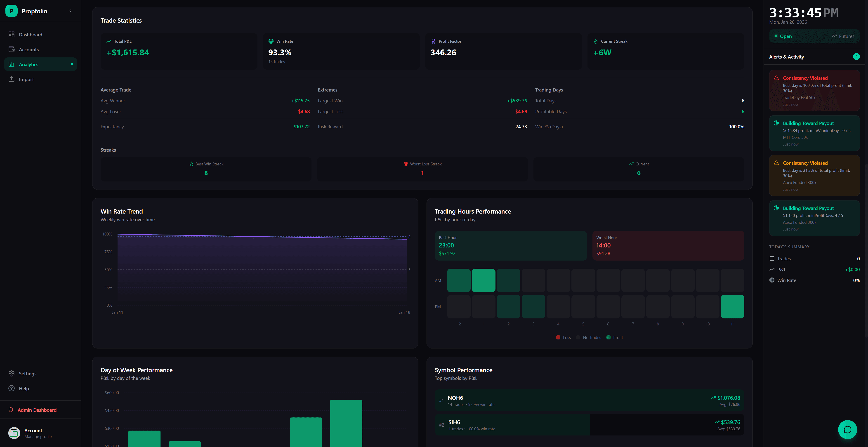868x447 pixels.
Task: Click the Futures trend icon in the market banner
Action: tap(834, 36)
